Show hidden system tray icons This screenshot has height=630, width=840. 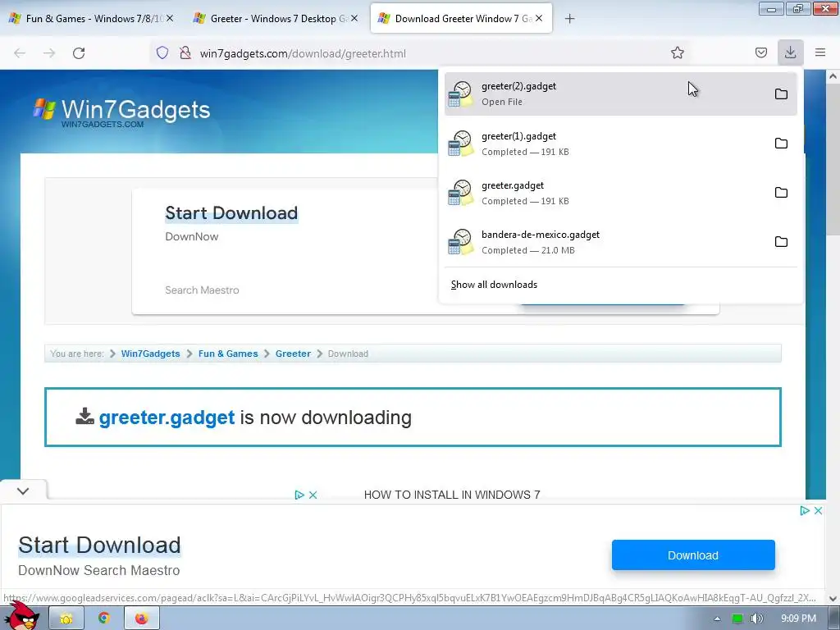(x=717, y=619)
